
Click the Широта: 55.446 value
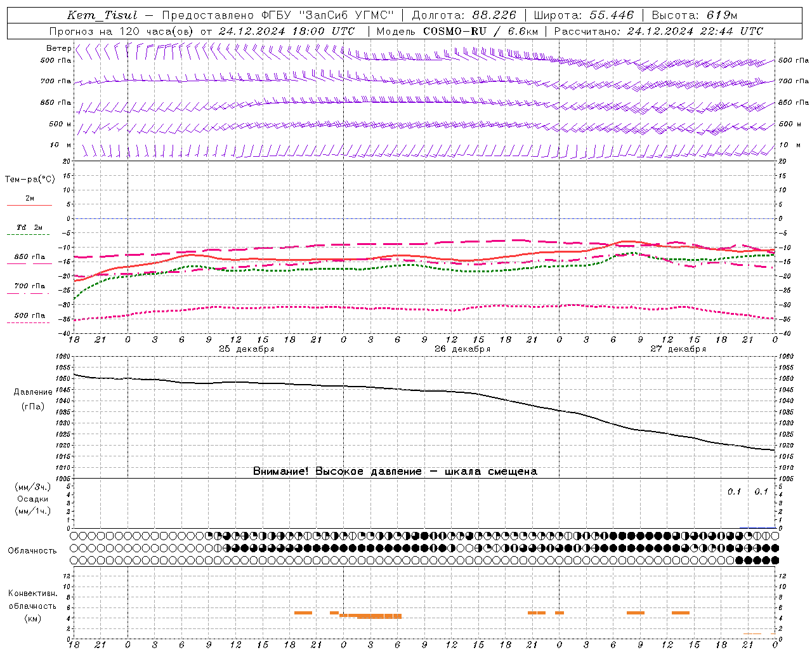[584, 15]
